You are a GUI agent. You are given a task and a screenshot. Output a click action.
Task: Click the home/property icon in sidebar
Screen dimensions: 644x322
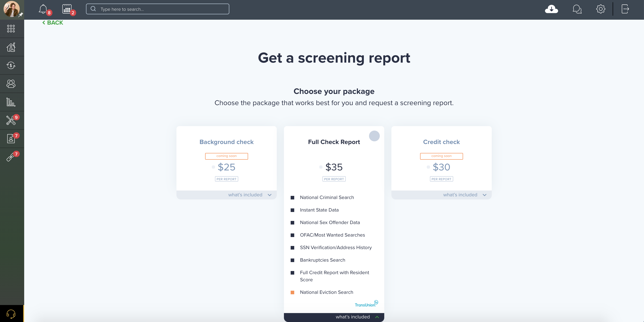tap(11, 47)
